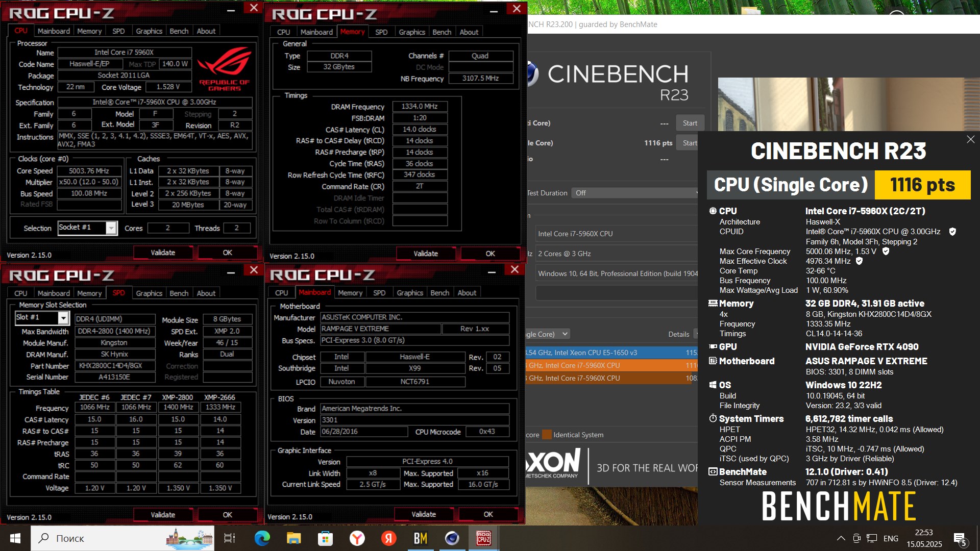Switch to SPD tab in Memory CPU-Z window
This screenshot has height=551, width=980.
[381, 32]
